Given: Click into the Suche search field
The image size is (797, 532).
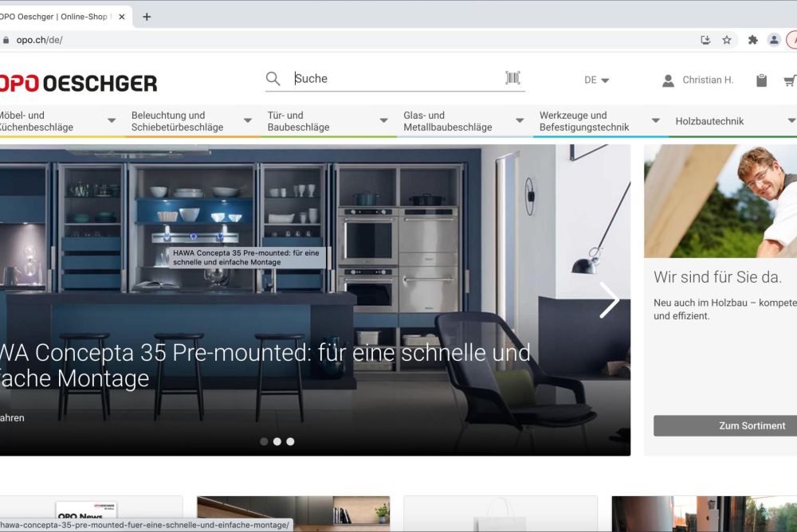Looking at the screenshot, I should (395, 79).
